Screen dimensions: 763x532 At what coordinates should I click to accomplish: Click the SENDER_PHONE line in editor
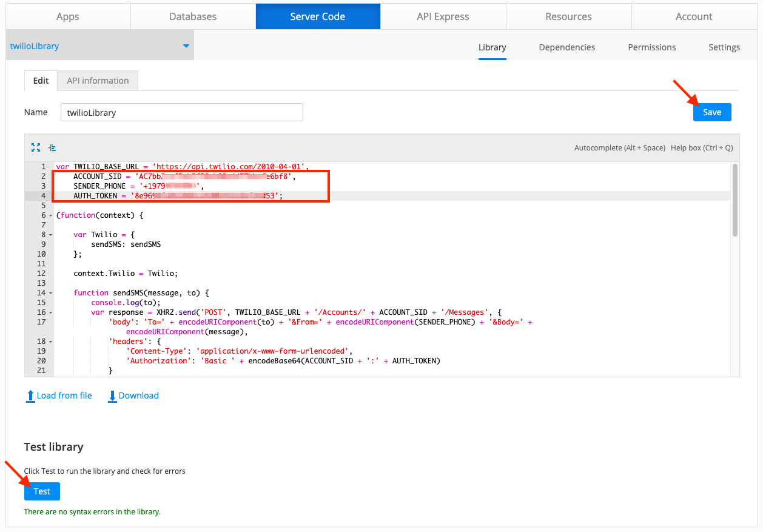click(139, 186)
